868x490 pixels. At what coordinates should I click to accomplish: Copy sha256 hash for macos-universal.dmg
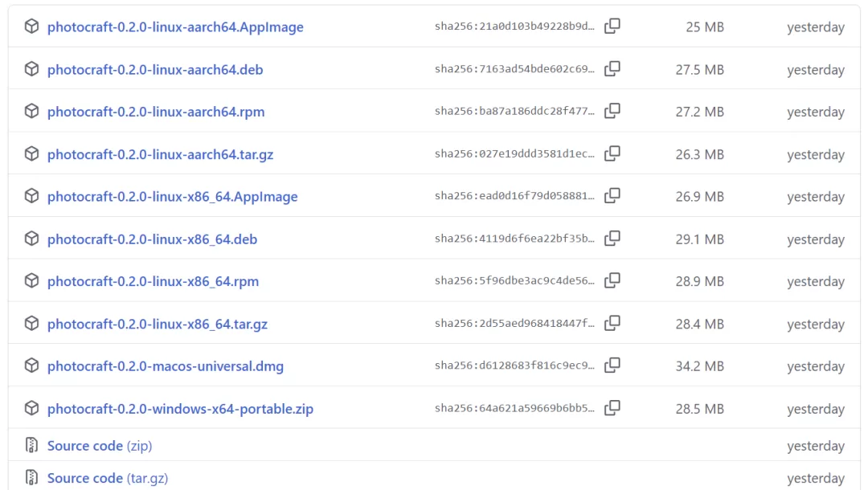coord(612,365)
